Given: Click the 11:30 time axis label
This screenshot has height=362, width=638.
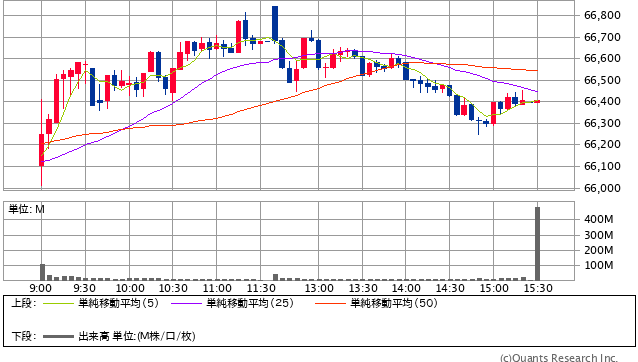Looking at the screenshot, I should tap(261, 289).
